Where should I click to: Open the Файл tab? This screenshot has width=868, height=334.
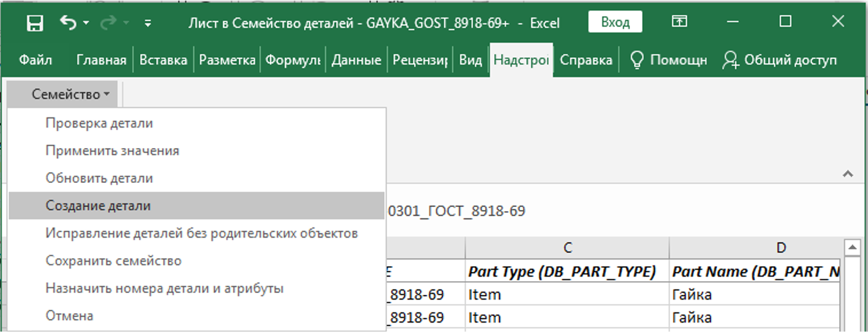click(x=35, y=60)
